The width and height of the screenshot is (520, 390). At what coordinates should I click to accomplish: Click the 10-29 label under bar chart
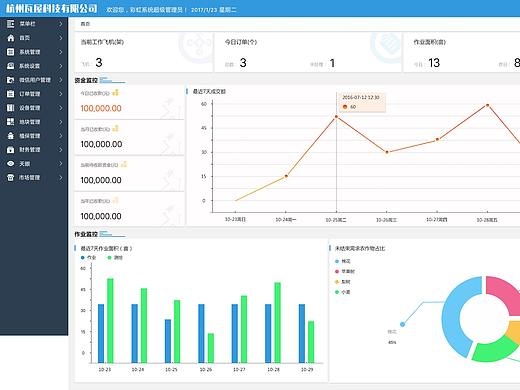click(x=307, y=370)
